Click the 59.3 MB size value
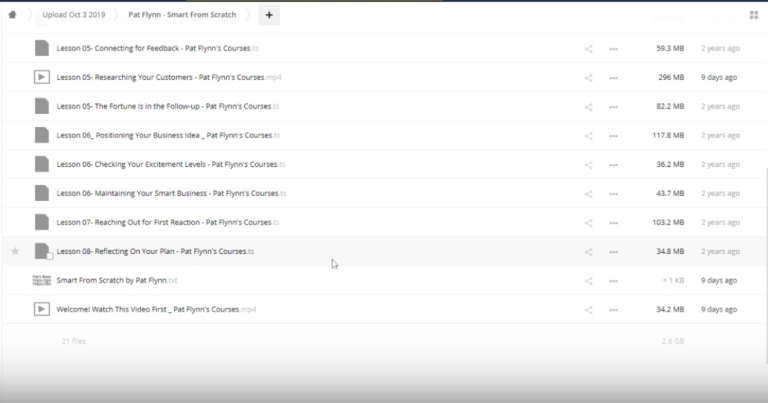The image size is (768, 403). point(670,48)
